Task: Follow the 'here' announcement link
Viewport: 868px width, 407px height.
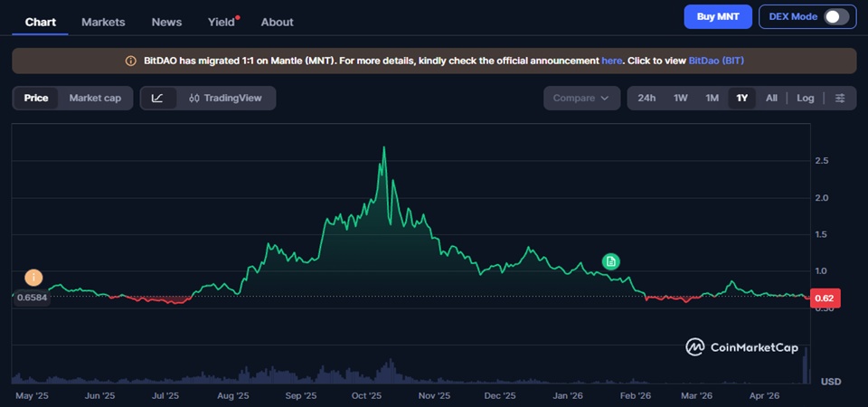Action: point(612,61)
